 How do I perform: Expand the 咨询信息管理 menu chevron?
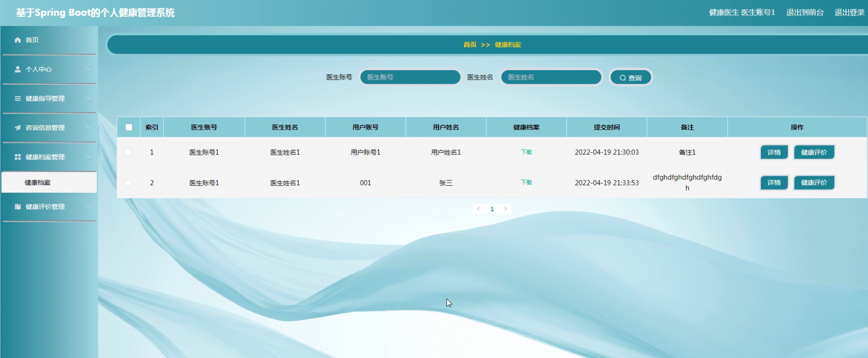88,128
